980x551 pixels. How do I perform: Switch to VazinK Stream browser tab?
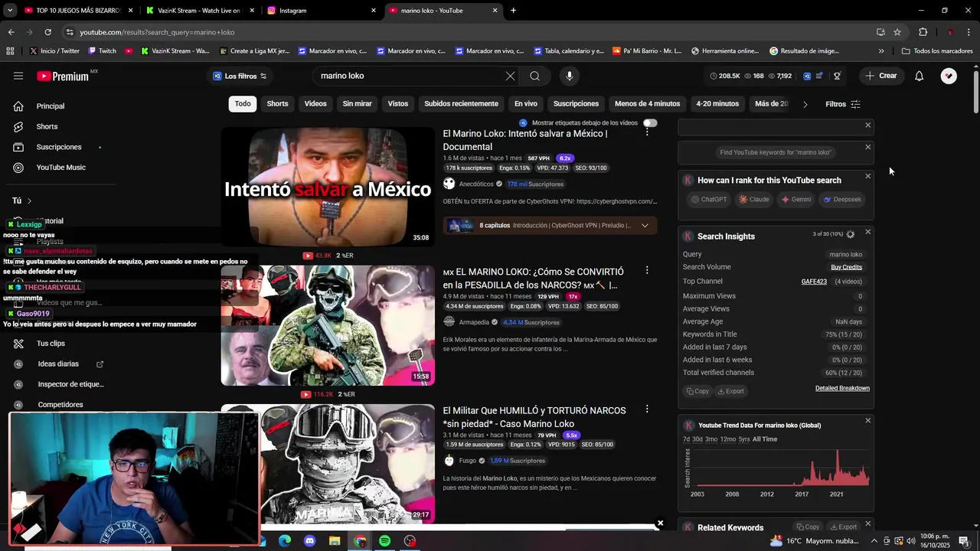pyautogui.click(x=199, y=11)
